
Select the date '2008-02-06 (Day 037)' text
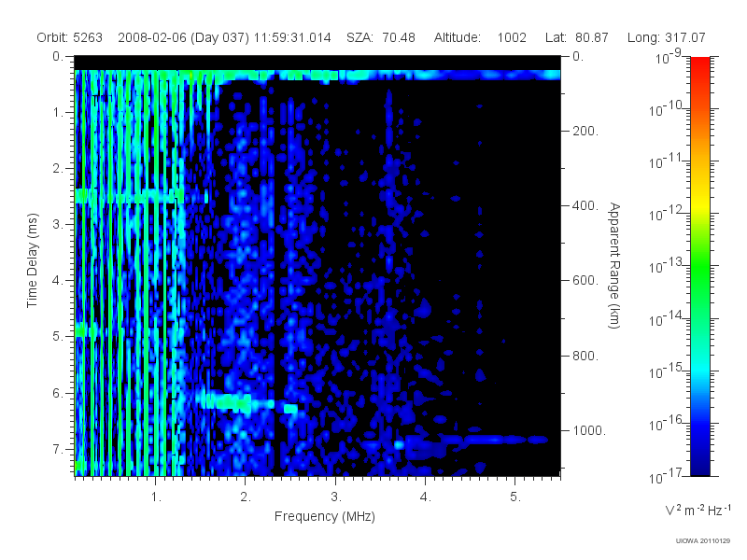[x=183, y=37]
